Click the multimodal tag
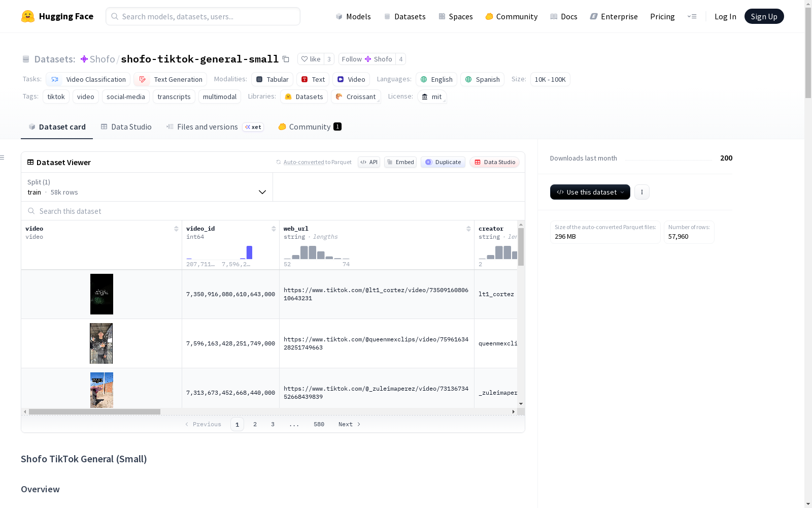The width and height of the screenshot is (812, 508). [220, 97]
